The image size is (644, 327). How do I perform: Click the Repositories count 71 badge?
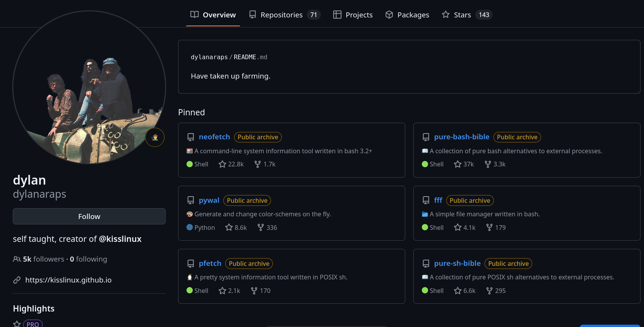tap(314, 15)
